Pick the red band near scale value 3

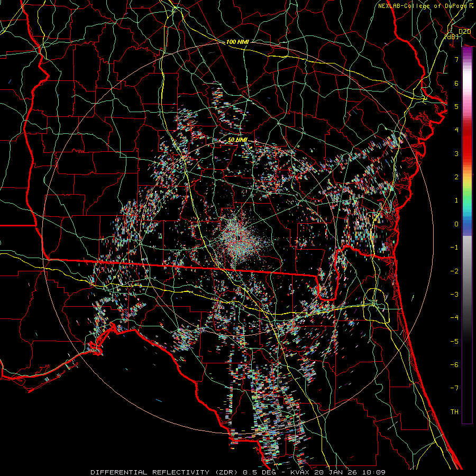click(467, 153)
